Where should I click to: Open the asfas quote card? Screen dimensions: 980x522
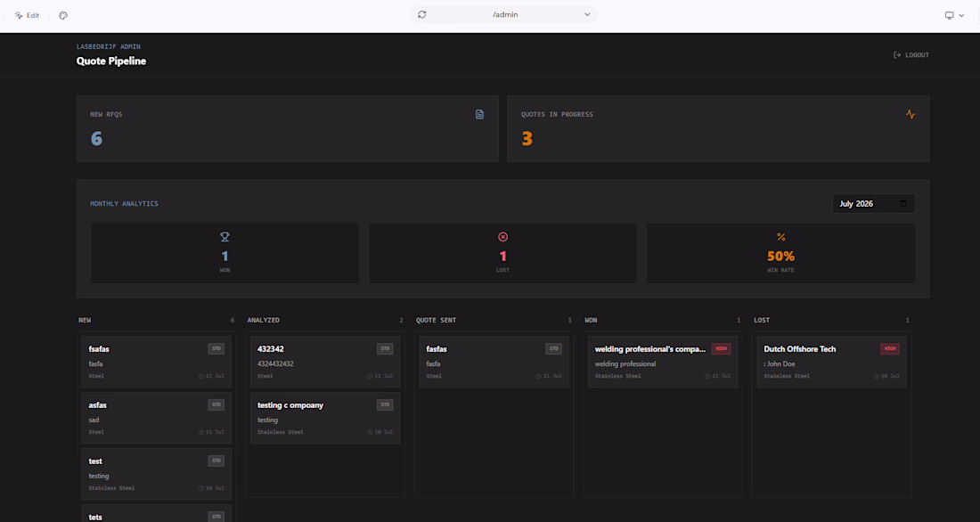pyautogui.click(x=156, y=419)
